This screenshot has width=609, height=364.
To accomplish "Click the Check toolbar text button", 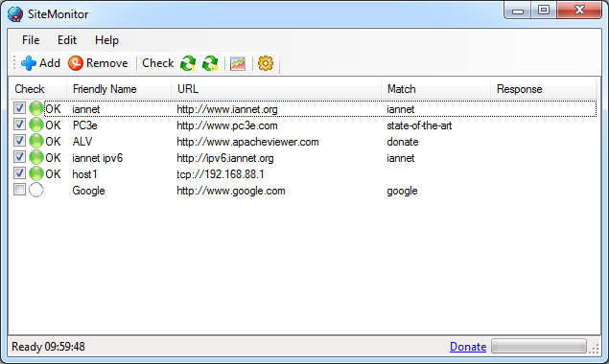I will (157, 63).
